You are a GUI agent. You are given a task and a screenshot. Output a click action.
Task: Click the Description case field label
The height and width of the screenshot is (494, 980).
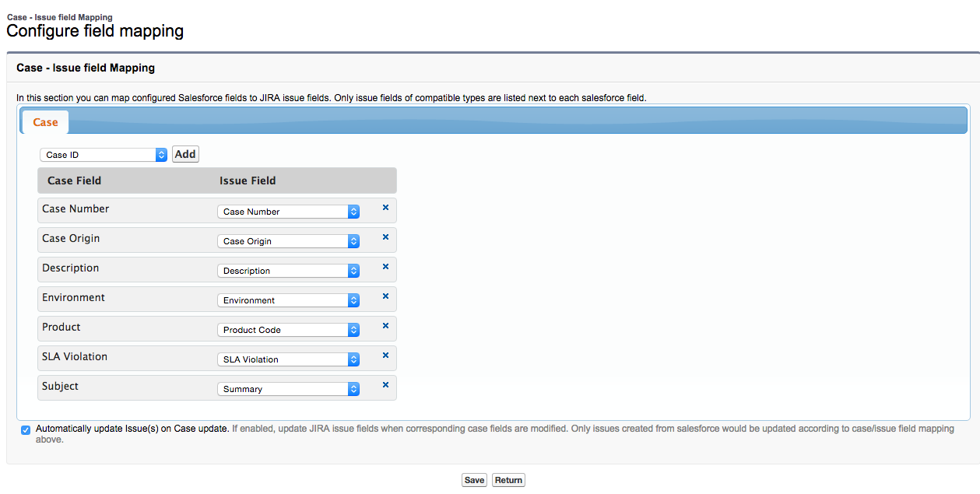[x=71, y=268]
